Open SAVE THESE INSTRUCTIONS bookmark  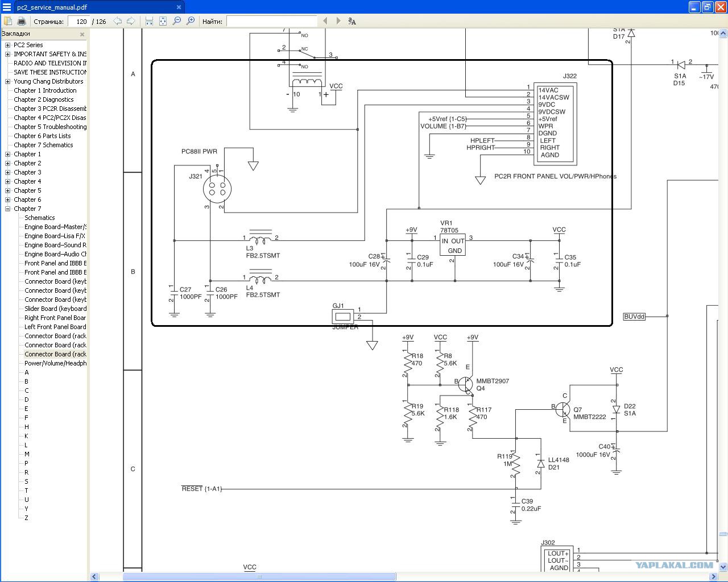[50, 72]
